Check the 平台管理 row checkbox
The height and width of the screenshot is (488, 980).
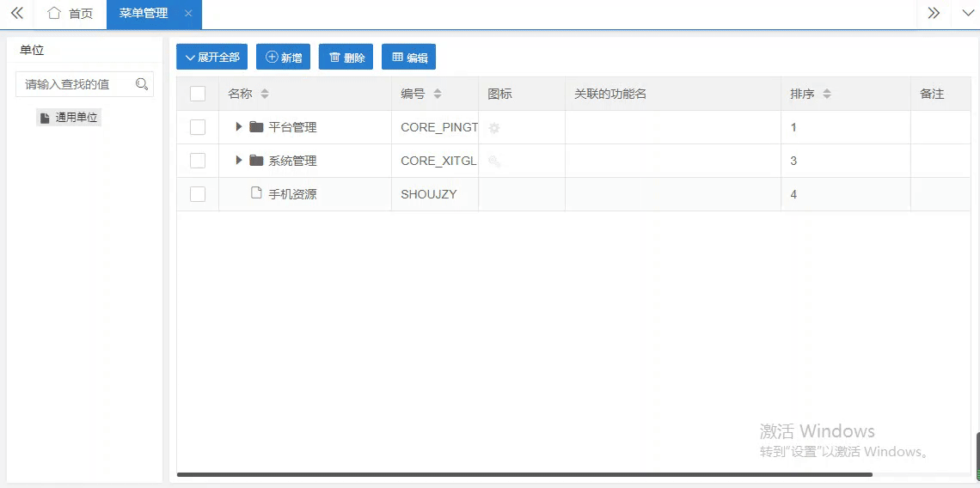tap(198, 127)
